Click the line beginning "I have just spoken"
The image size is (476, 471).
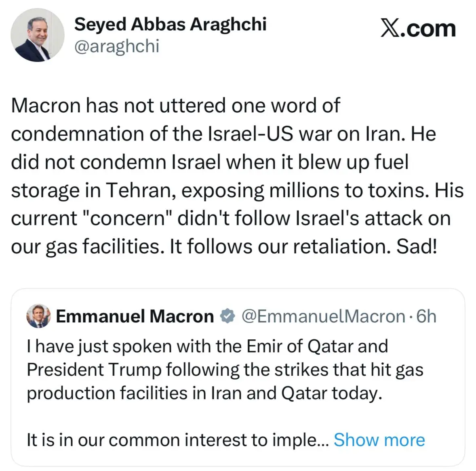(207, 347)
